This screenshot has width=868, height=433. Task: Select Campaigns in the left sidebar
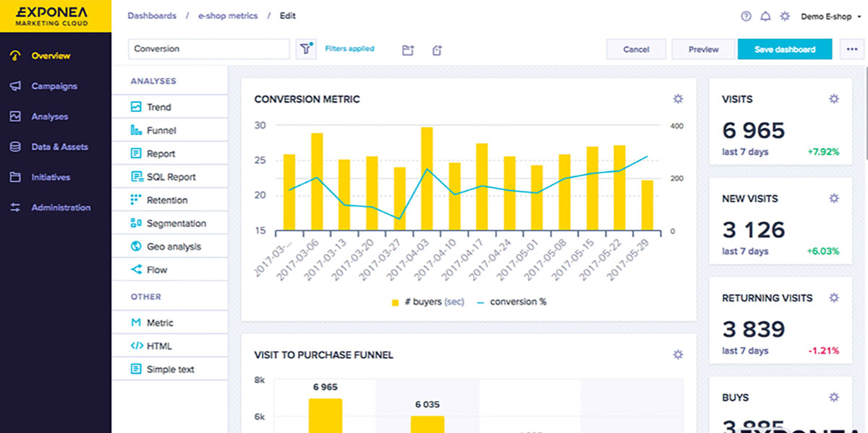click(x=54, y=86)
